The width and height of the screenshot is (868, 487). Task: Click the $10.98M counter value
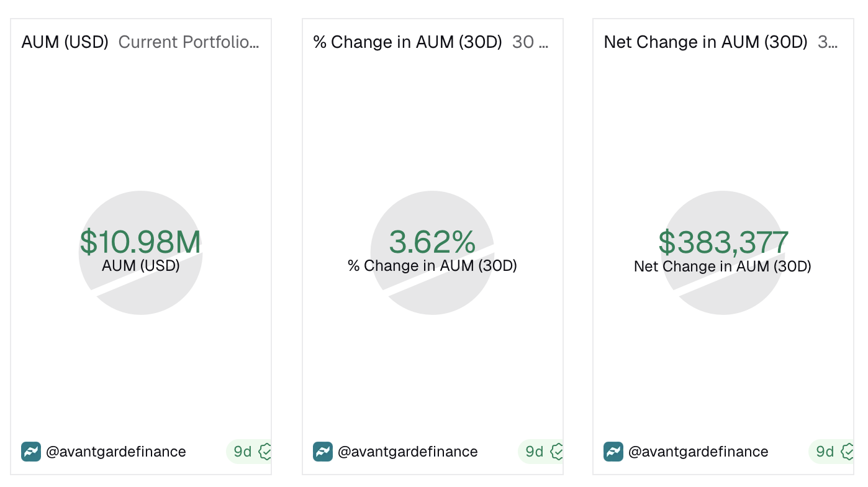point(140,243)
